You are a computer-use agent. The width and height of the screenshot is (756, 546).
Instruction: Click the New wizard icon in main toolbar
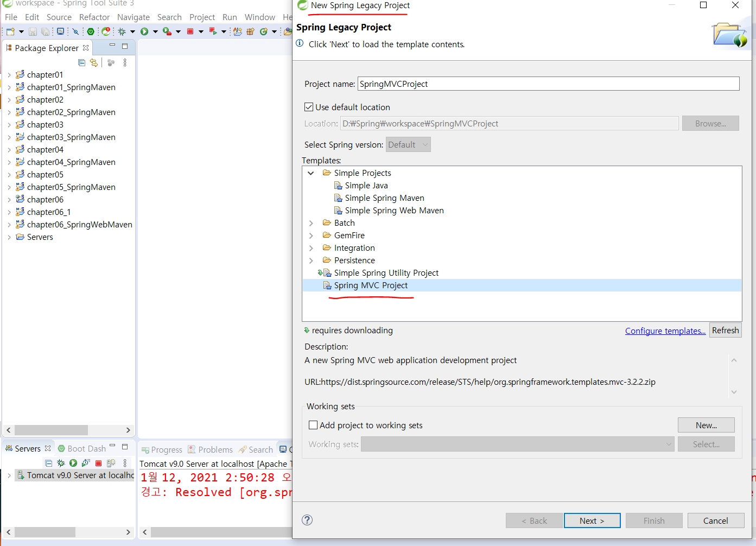[x=10, y=31]
